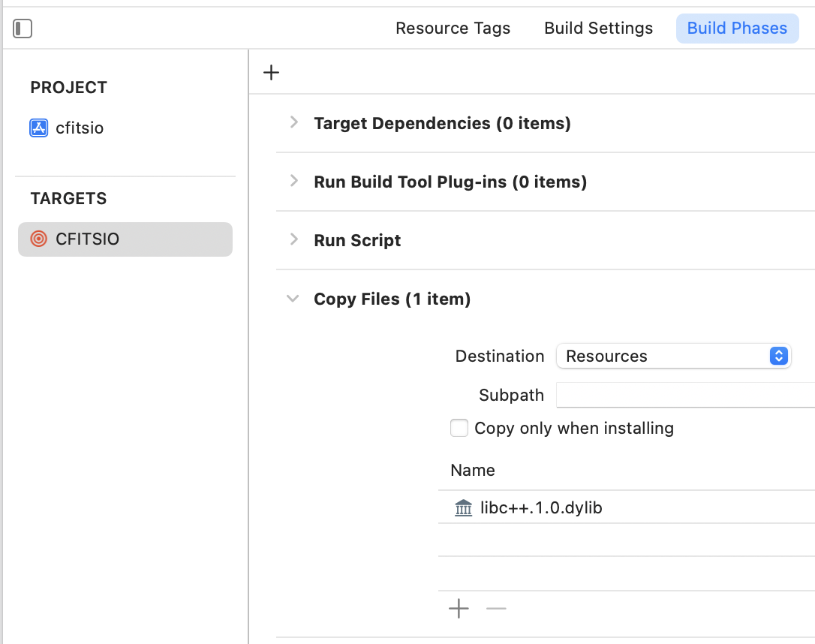815x644 pixels.
Task: Click the cfitsio project icon
Action: click(39, 128)
